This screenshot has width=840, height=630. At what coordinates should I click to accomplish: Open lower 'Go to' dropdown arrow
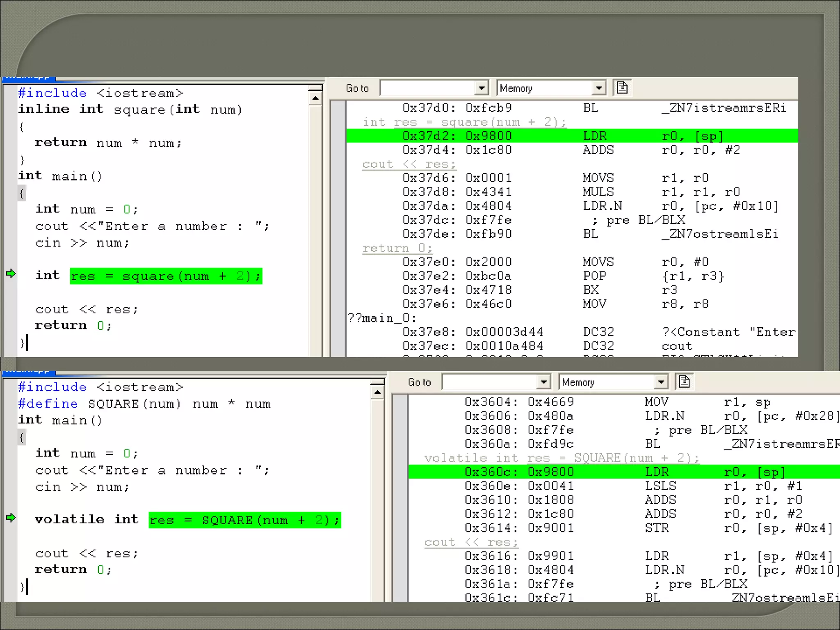[543, 382]
